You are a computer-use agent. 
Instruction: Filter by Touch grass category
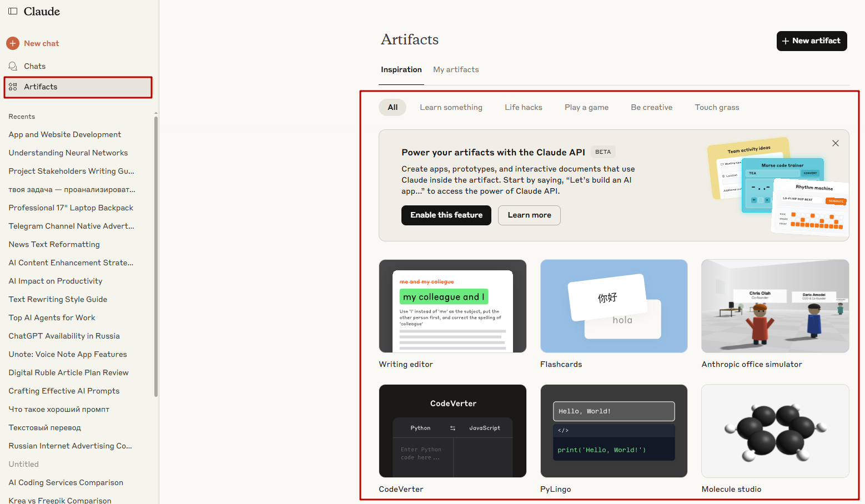717,107
